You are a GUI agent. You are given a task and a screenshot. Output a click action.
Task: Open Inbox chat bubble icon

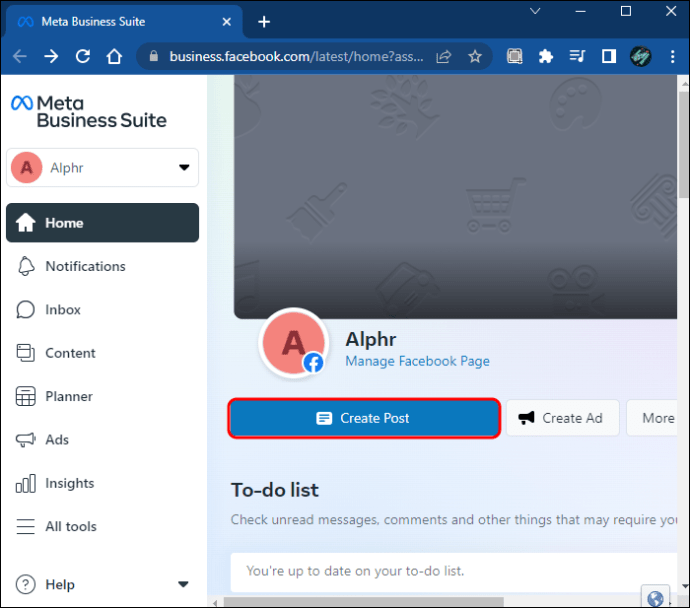click(26, 310)
